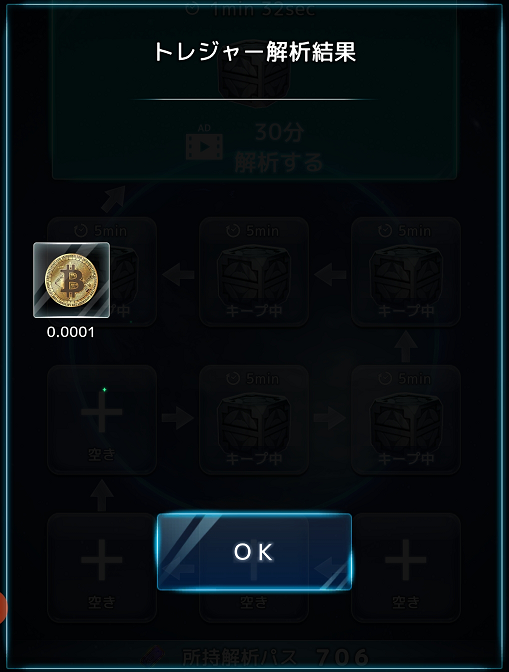Click the orange circle at the left edge

coord(3,607)
